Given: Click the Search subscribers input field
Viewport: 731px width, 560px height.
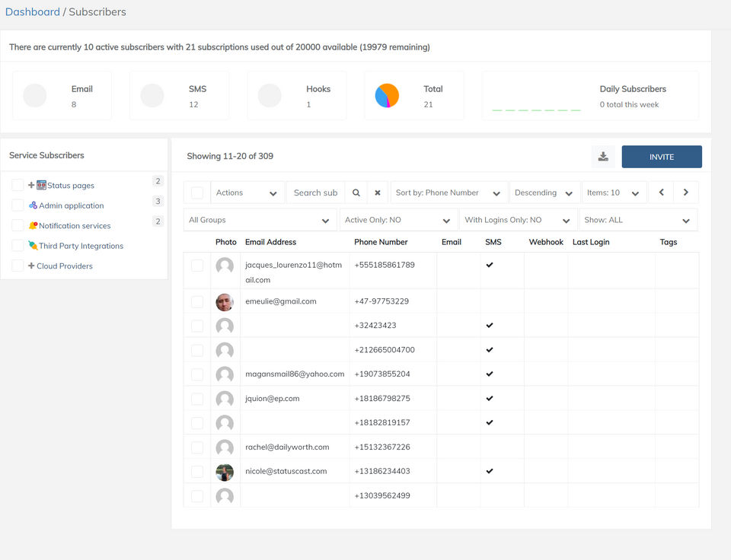Looking at the screenshot, I should 315,192.
